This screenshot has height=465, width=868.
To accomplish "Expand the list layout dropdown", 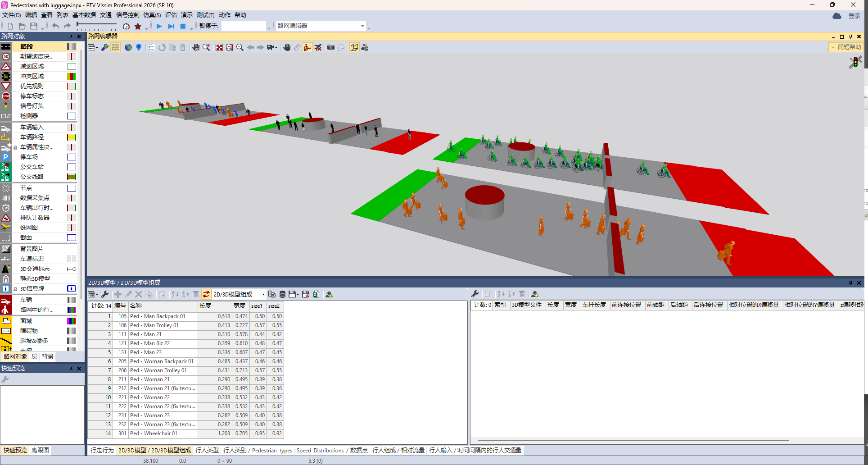I will click(x=97, y=294).
